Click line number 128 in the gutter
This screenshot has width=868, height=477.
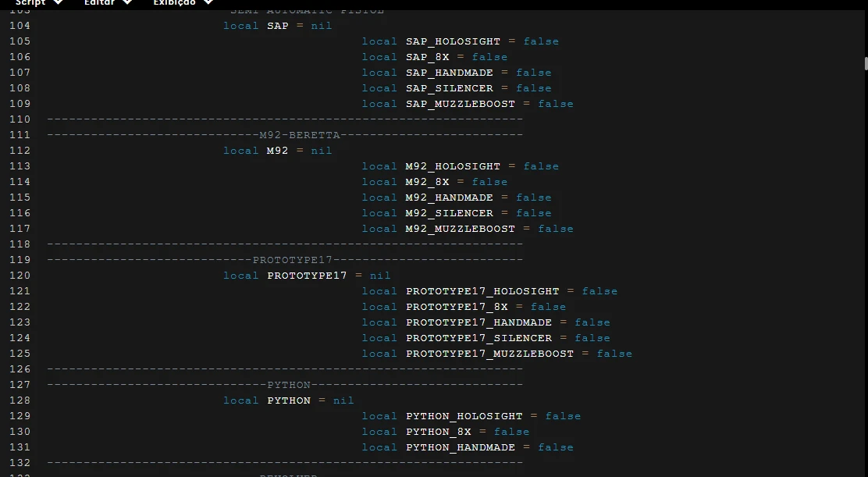pos(20,400)
